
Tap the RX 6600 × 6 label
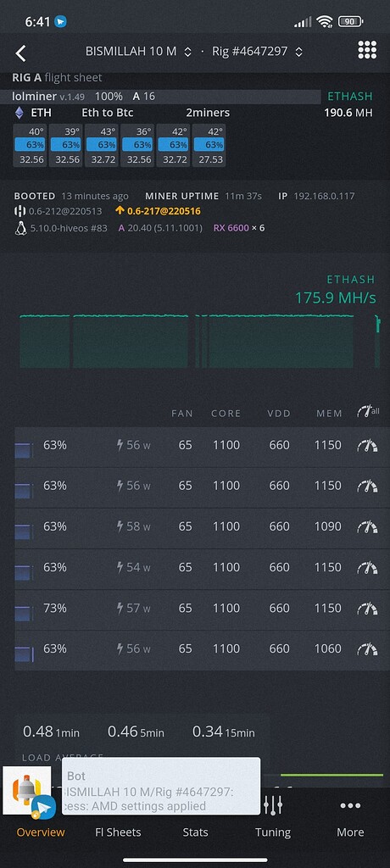click(x=239, y=228)
